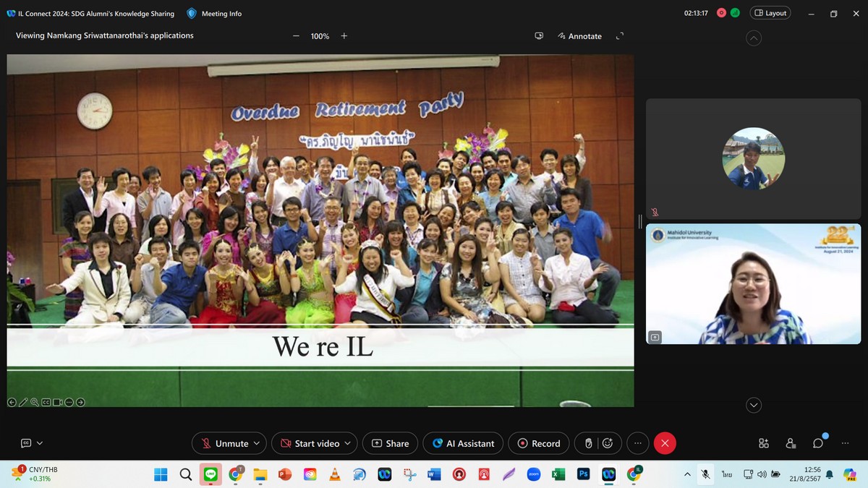Click the fullscreen expand icon
This screenshot has width=868, height=488.
pos(619,36)
